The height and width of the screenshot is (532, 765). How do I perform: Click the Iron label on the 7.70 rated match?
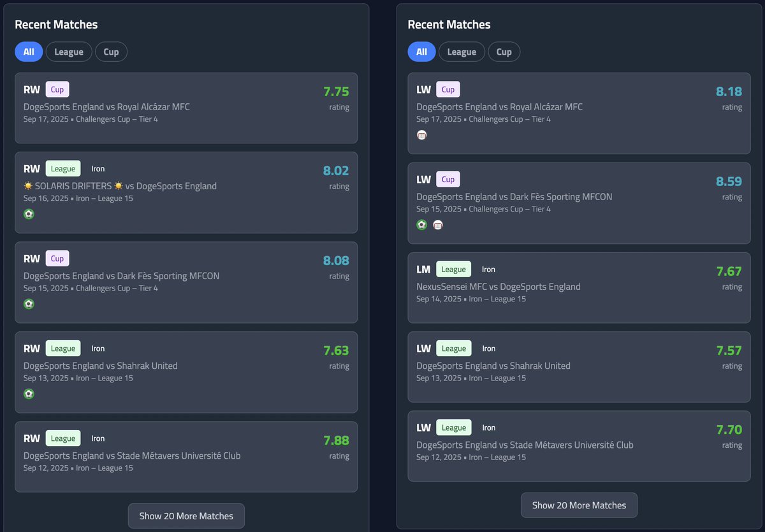tap(488, 428)
